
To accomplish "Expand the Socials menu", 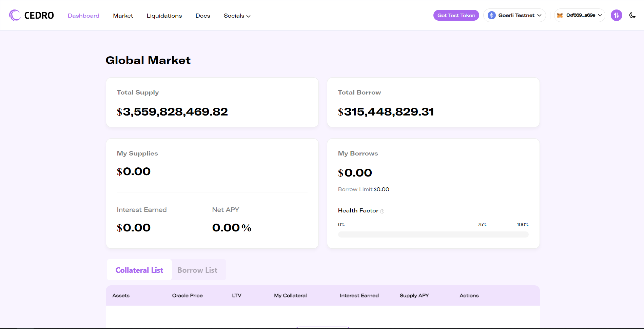I will point(237,16).
